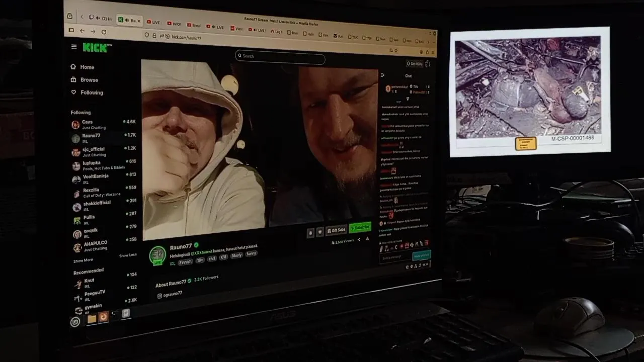Click the heart follow icon button
Image resolution: width=644 pixels, height=362 pixels.
pyautogui.click(x=320, y=232)
